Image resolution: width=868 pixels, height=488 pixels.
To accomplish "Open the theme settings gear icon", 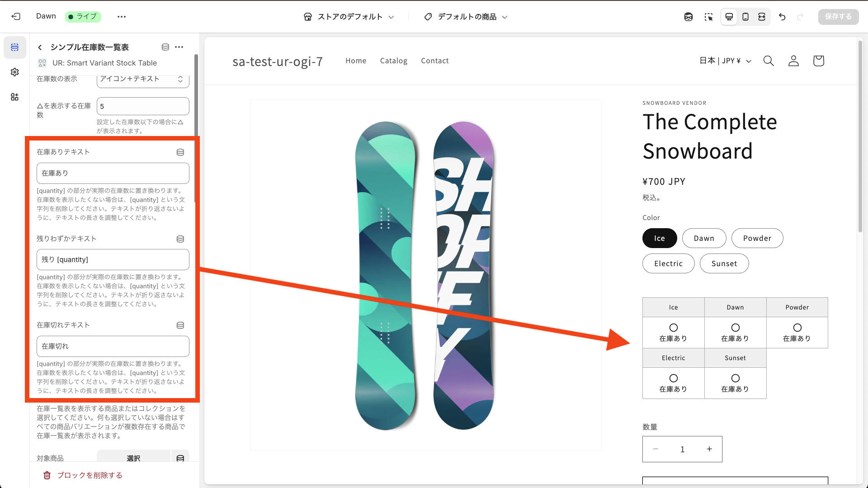I will 15,72.
